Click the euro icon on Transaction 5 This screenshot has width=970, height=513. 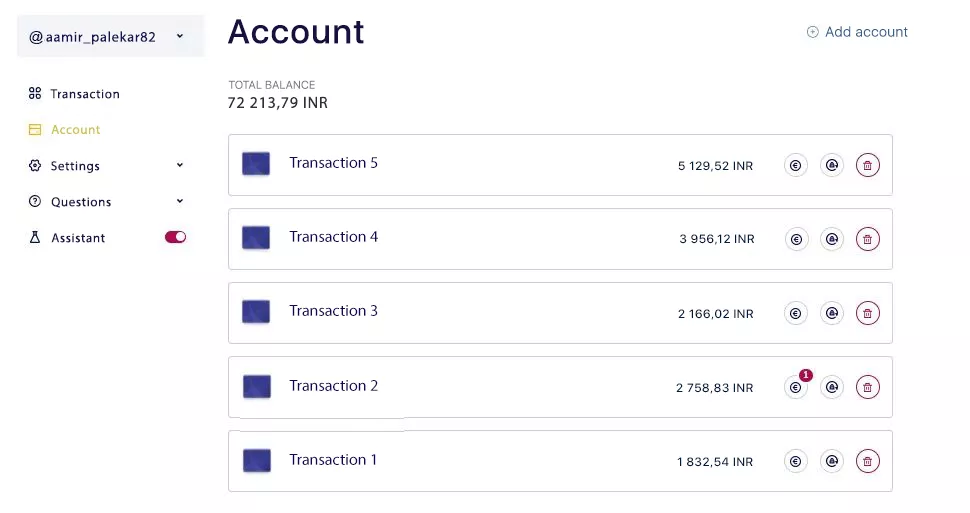796,166
